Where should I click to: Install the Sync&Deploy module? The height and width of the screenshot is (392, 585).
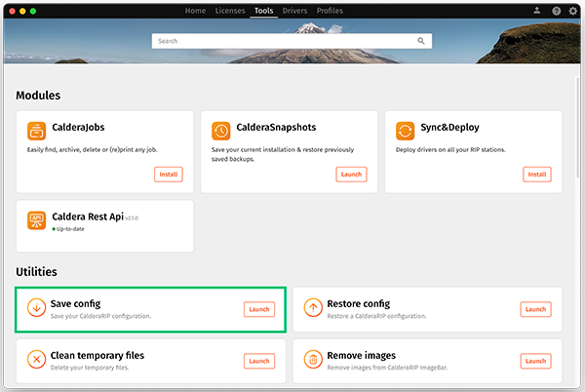click(x=537, y=175)
